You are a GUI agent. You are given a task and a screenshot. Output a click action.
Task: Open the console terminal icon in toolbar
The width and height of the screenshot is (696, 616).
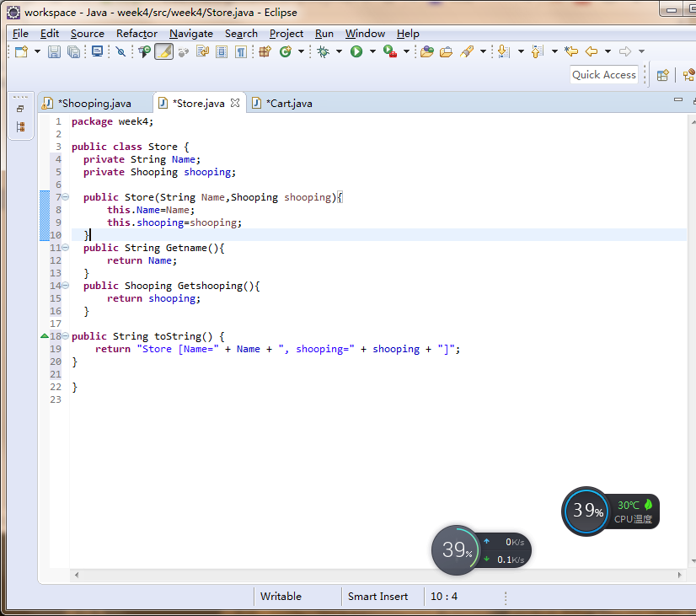coord(97,51)
